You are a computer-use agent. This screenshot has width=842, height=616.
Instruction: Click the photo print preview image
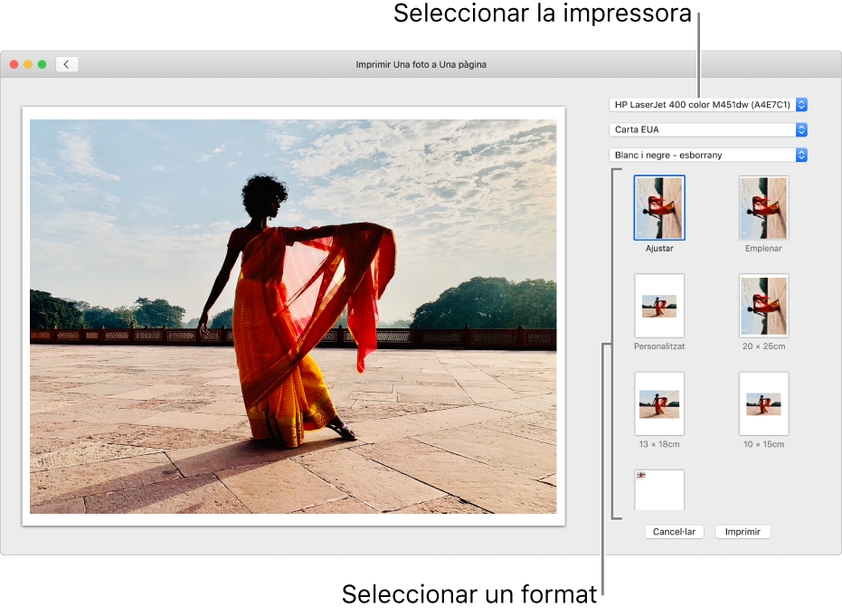pyautogui.click(x=293, y=317)
